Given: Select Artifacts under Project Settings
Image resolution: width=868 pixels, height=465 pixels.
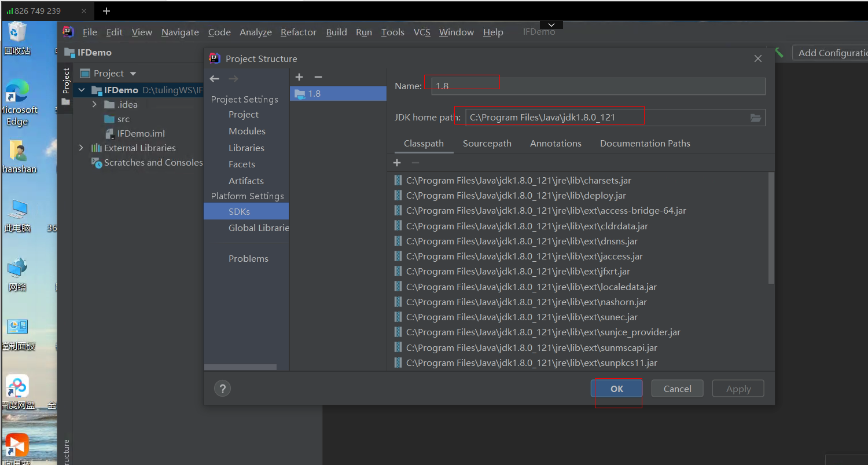Looking at the screenshot, I should [246, 181].
